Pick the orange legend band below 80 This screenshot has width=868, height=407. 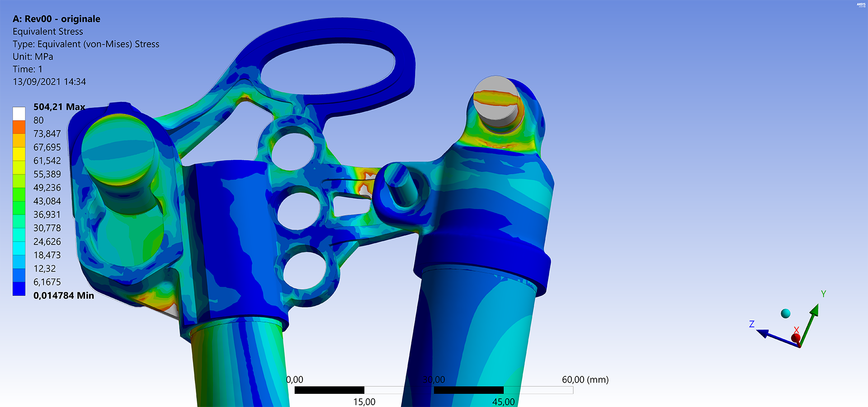tap(19, 127)
